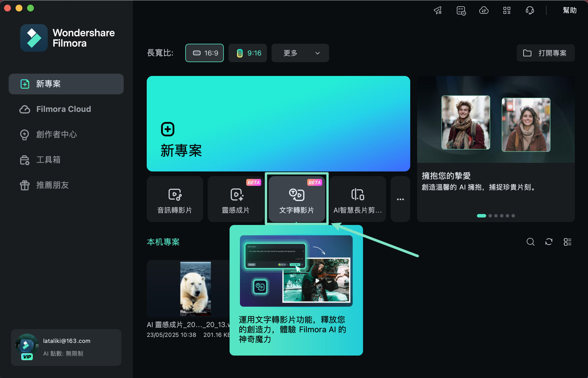
Task: Open the 幫助 help menu
Action: click(x=570, y=10)
